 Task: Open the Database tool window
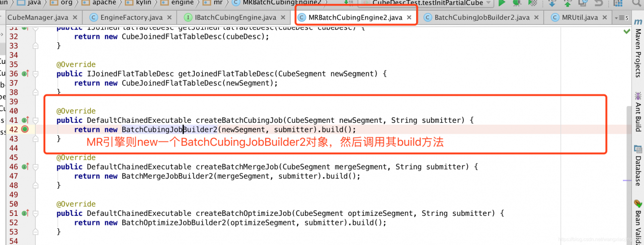click(637, 165)
